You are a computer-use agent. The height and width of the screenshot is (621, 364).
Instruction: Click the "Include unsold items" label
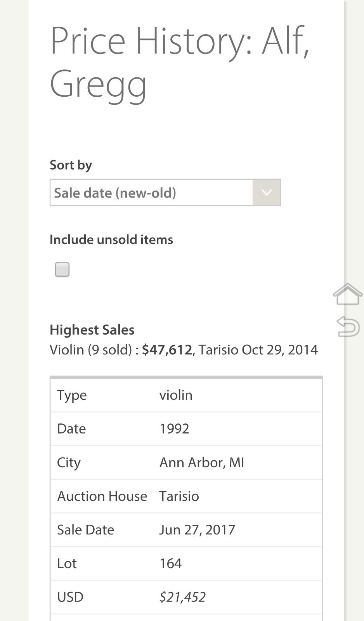[x=111, y=239]
